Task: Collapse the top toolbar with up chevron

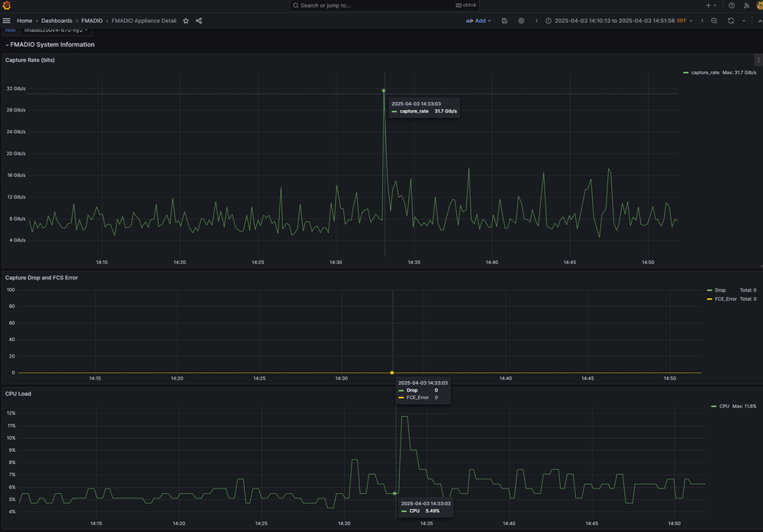Action: coord(760,21)
